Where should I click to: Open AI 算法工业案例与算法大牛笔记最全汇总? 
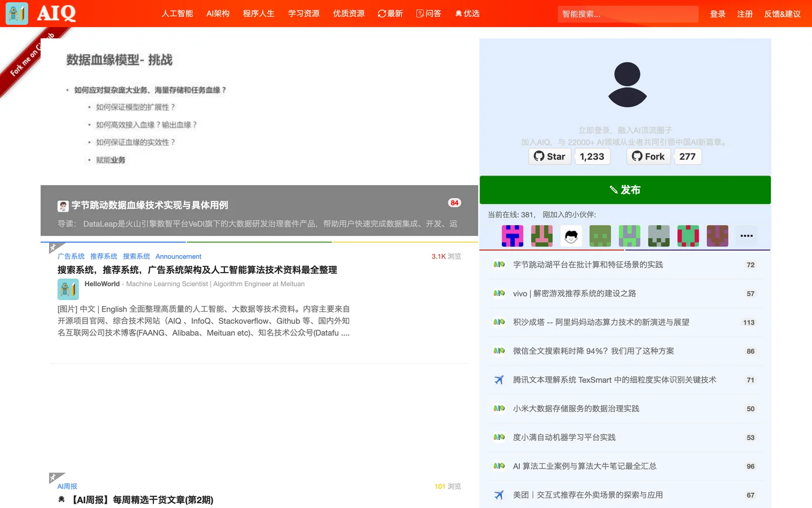[x=585, y=466]
